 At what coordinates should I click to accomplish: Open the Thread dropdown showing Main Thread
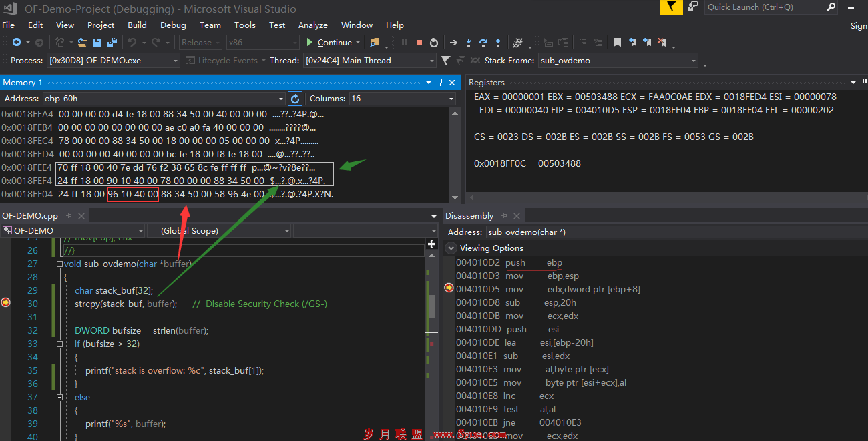(370, 61)
